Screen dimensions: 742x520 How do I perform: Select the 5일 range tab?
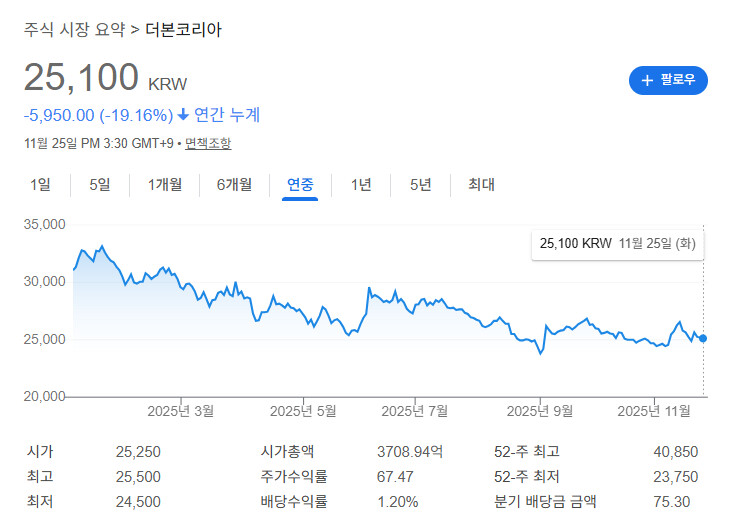100,184
